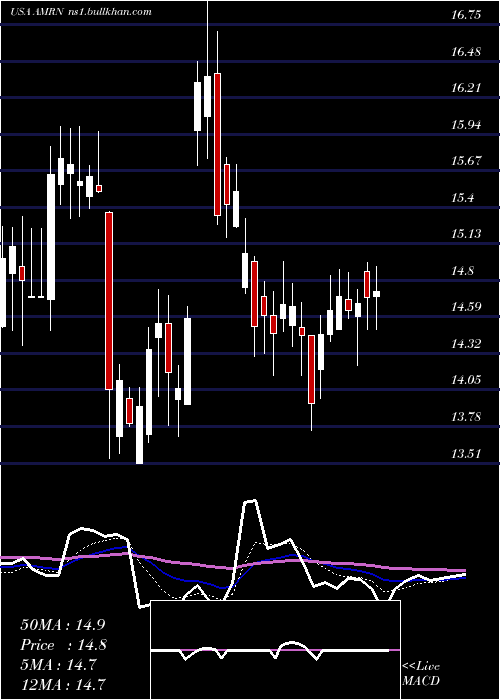Click the 5MA : 14.7 readout

pyautogui.click(x=58, y=665)
